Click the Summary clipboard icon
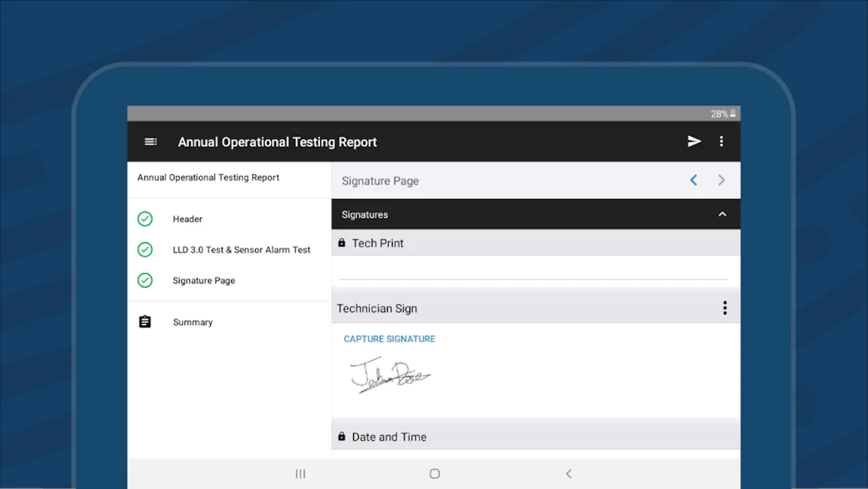The image size is (868, 489). 144,321
